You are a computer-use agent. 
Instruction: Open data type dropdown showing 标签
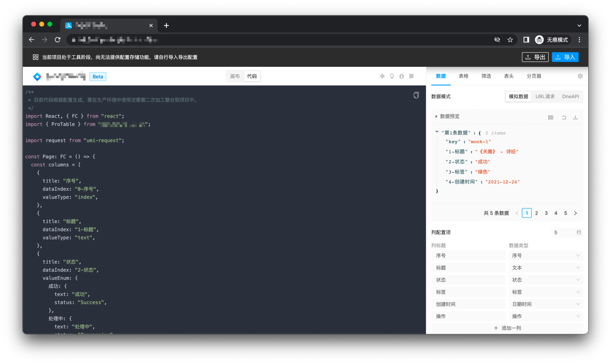546,292
